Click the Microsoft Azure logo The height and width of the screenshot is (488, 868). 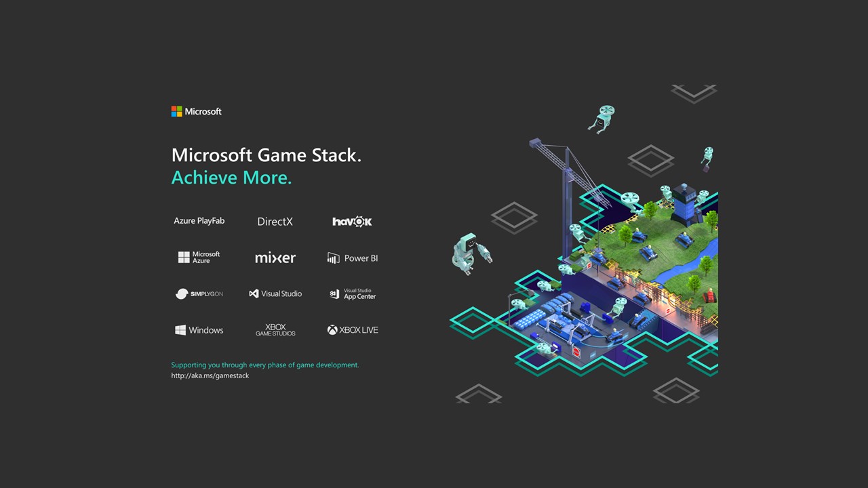point(199,258)
